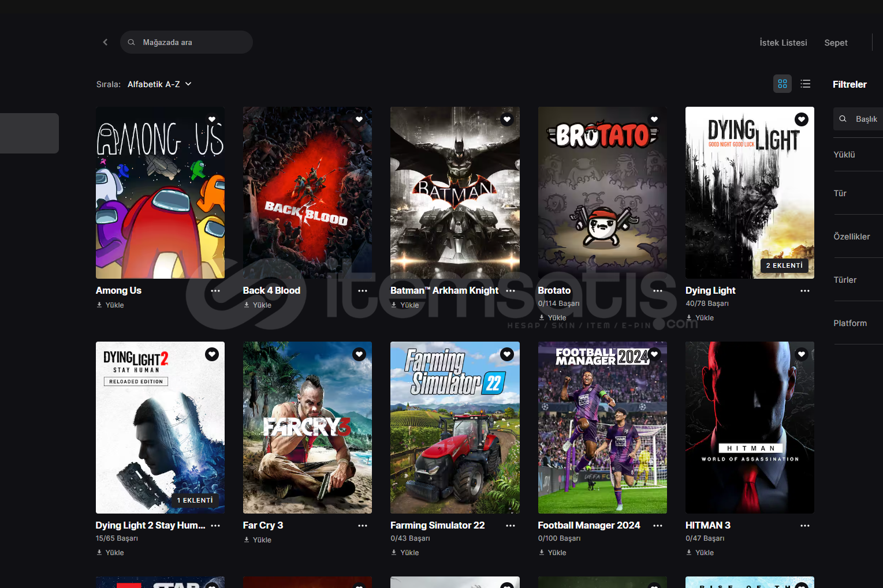Image resolution: width=883 pixels, height=588 pixels.
Task: Click '0/47 Başarı' under HITMAN 3
Action: [705, 538]
